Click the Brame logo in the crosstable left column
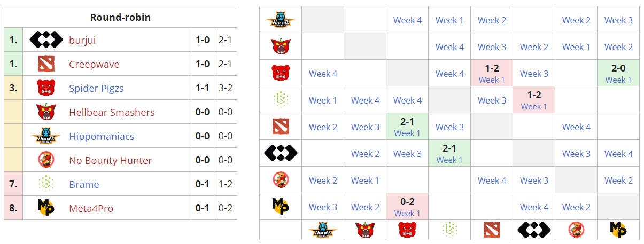644x244 pixels. click(x=281, y=100)
